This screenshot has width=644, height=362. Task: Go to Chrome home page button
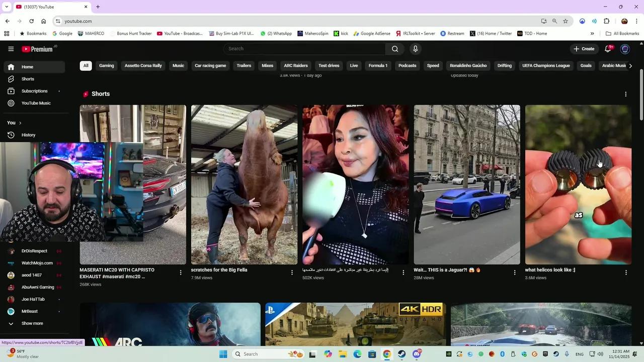(43, 21)
